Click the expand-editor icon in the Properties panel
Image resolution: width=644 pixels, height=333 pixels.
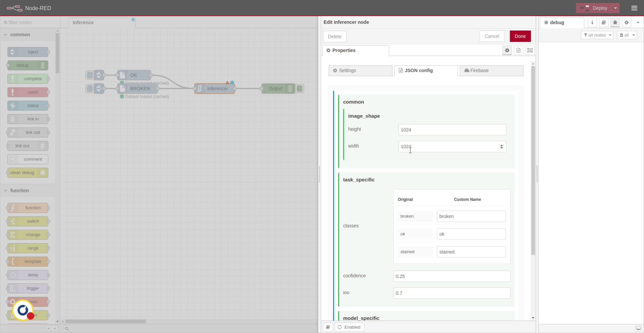tap(530, 50)
